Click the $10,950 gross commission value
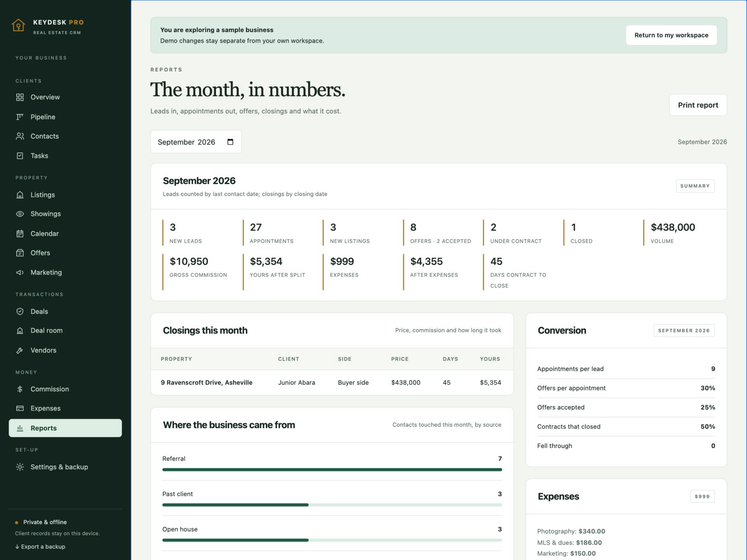The width and height of the screenshot is (747, 560). pos(189,261)
